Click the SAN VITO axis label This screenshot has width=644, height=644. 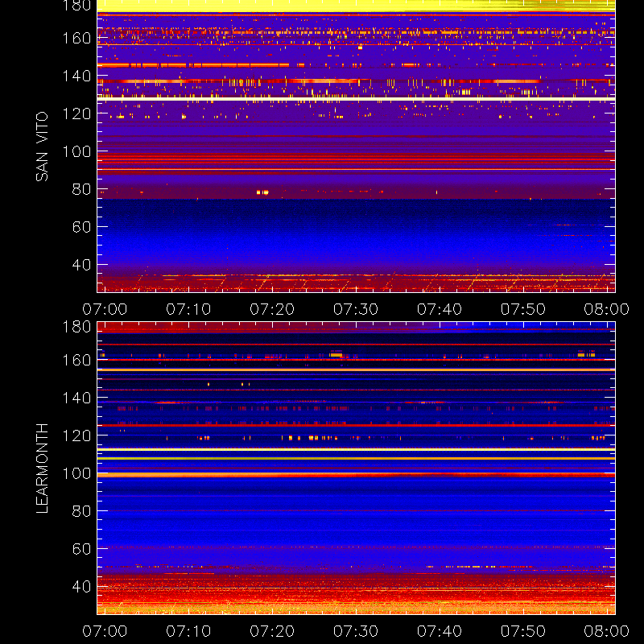(42, 147)
